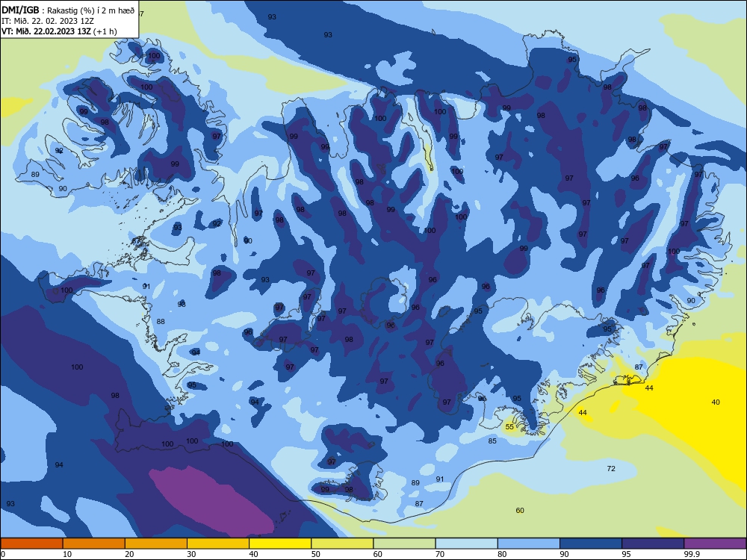
Task: Click the pale blue 70–80 legend swatch
Action: coord(466,544)
